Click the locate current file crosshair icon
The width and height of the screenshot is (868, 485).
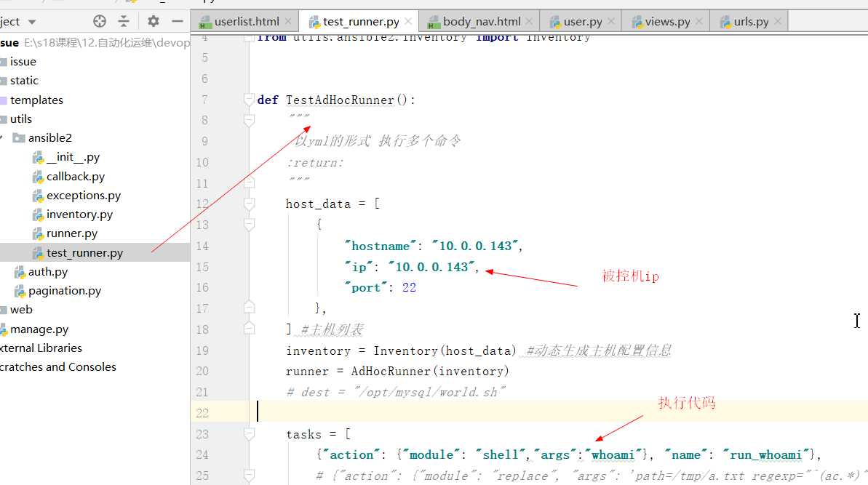point(100,22)
